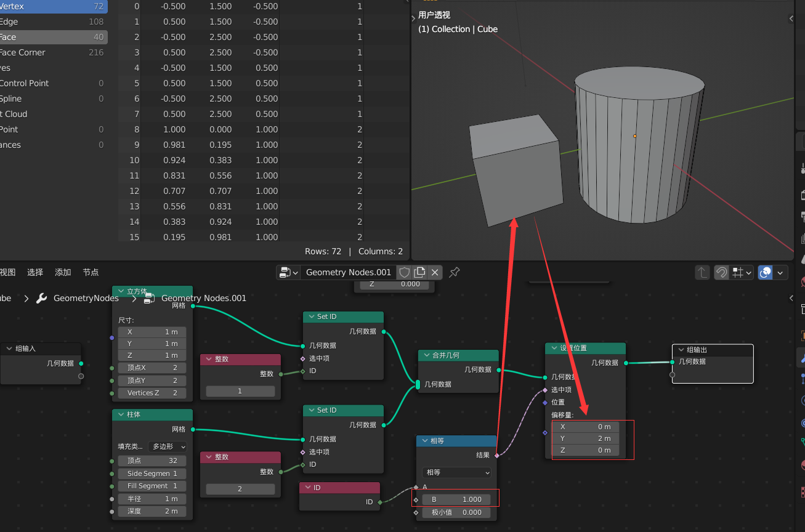Toggle the node snapping magnet icon

point(721,272)
